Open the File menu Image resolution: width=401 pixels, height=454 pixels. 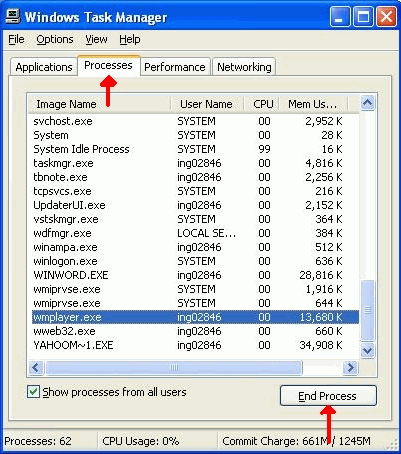16,39
